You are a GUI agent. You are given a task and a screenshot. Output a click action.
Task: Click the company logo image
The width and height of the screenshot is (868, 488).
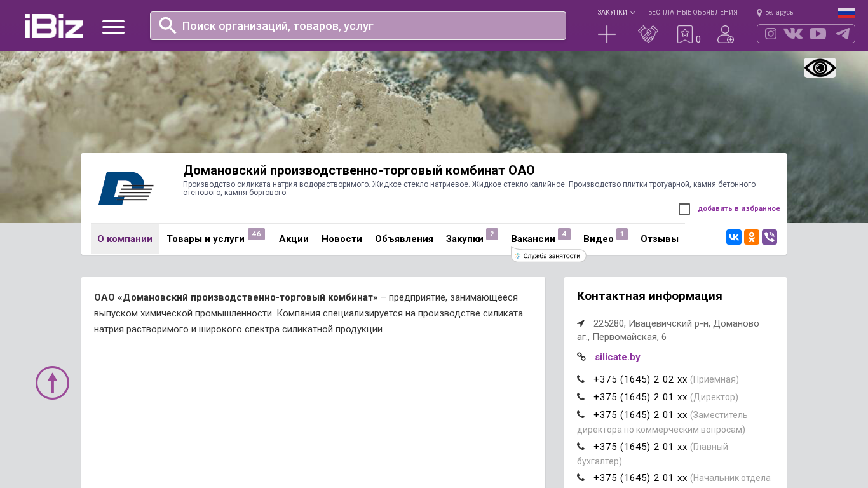(126, 188)
